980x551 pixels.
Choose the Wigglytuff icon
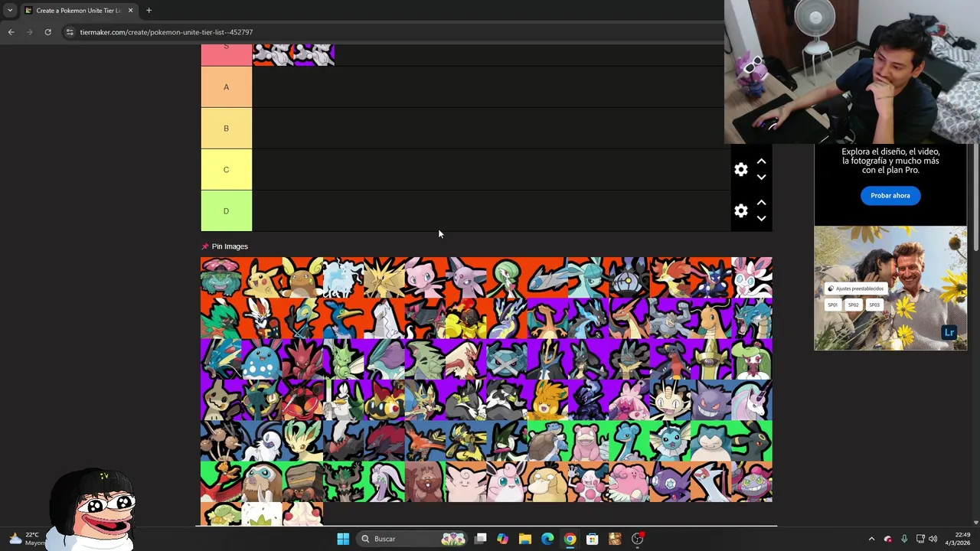[507, 481]
